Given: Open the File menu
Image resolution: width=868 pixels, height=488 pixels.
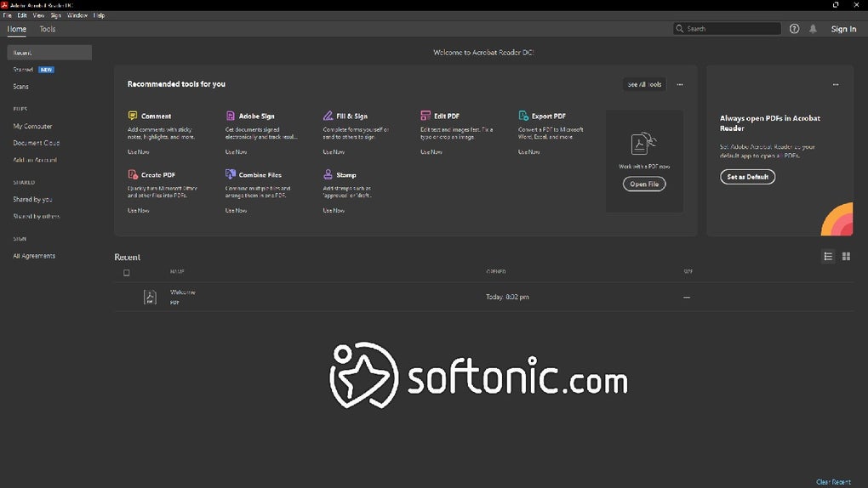Looking at the screenshot, I should (x=7, y=15).
